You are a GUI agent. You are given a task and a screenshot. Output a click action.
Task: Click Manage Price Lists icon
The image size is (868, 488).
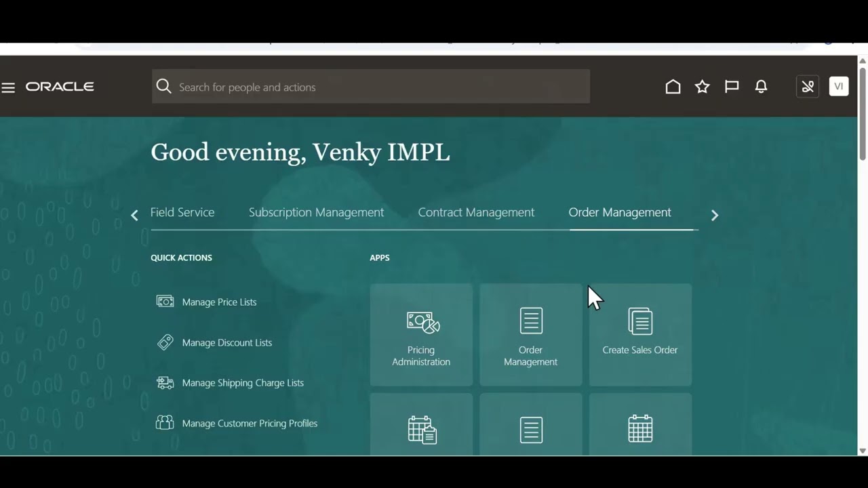click(x=165, y=302)
